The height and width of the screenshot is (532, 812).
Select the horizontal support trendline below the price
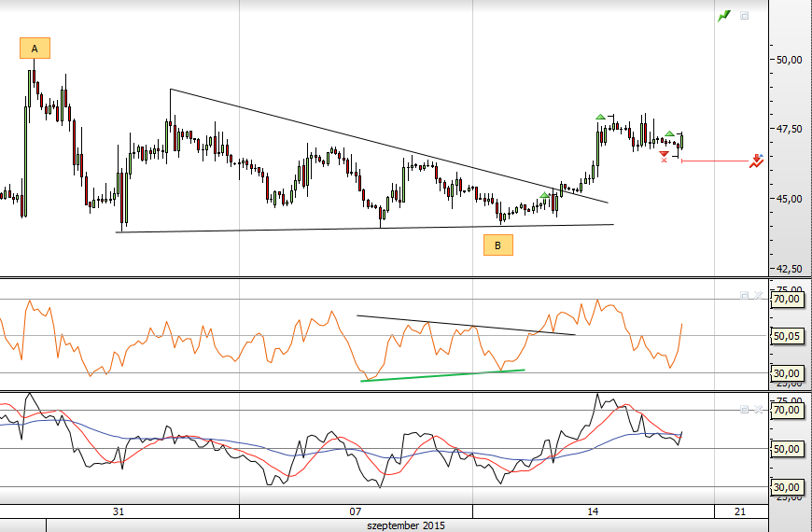coord(365,228)
